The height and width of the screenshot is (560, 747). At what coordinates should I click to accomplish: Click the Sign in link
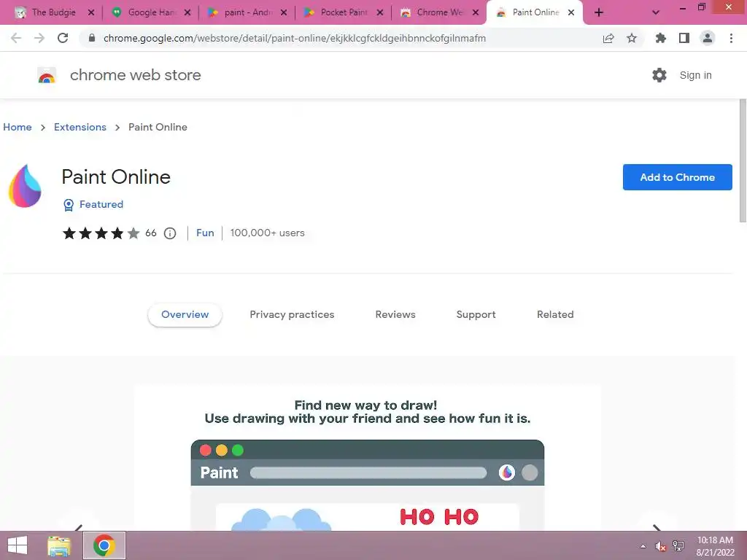(x=695, y=75)
